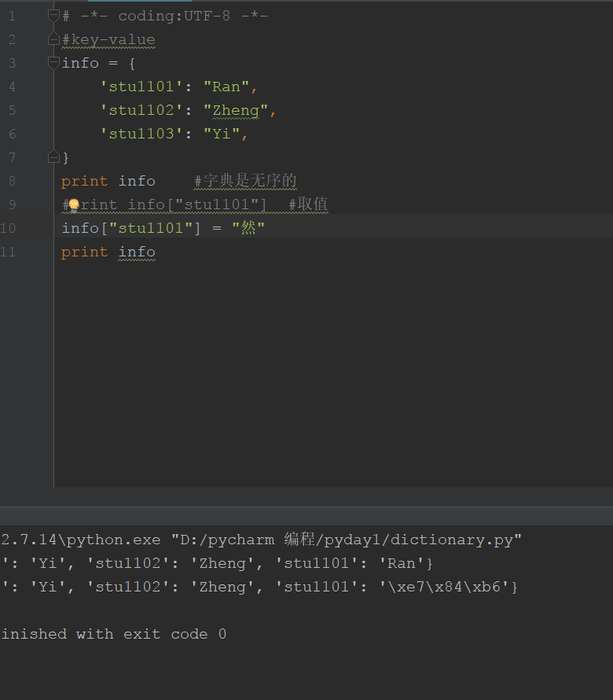Click the closing fold marker on line 7
The height and width of the screenshot is (700, 613).
click(53, 157)
